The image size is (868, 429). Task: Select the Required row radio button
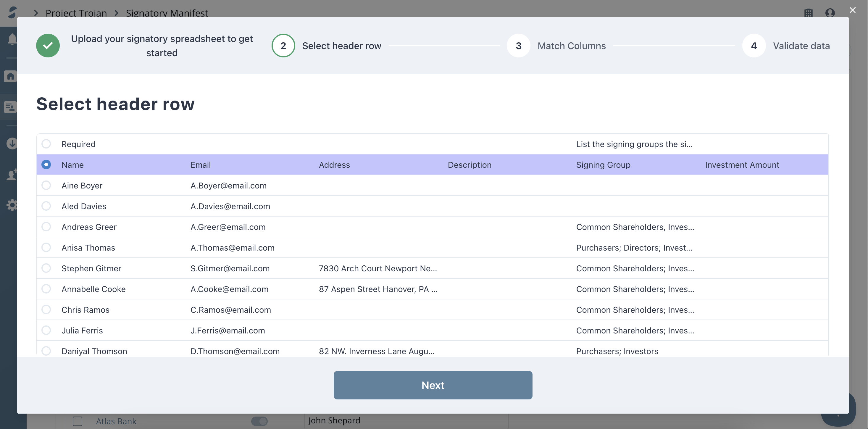pos(46,144)
